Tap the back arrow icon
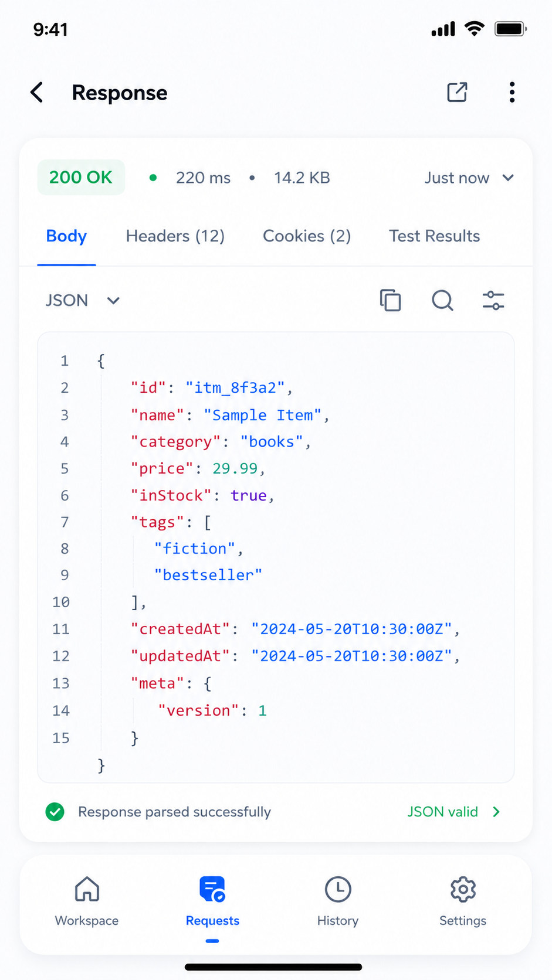This screenshot has height=980, width=552. [37, 93]
